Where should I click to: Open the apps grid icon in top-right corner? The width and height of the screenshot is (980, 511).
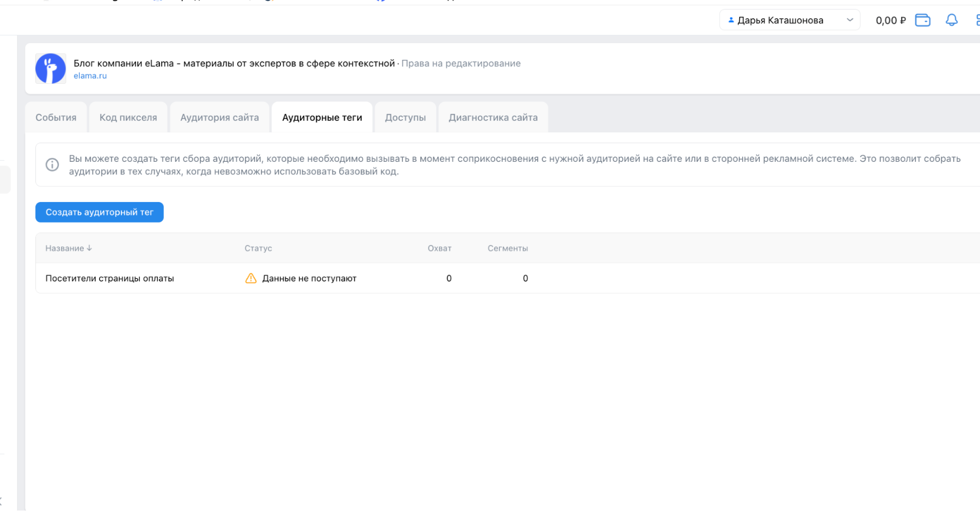978,20
